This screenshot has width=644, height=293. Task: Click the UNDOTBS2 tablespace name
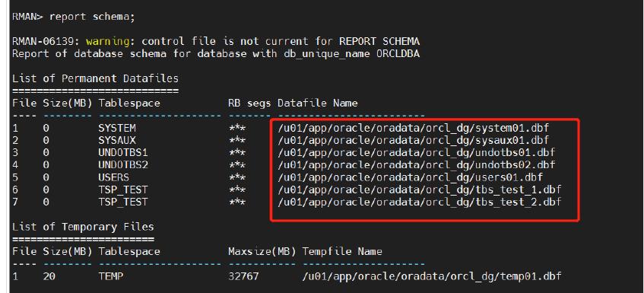(x=123, y=165)
